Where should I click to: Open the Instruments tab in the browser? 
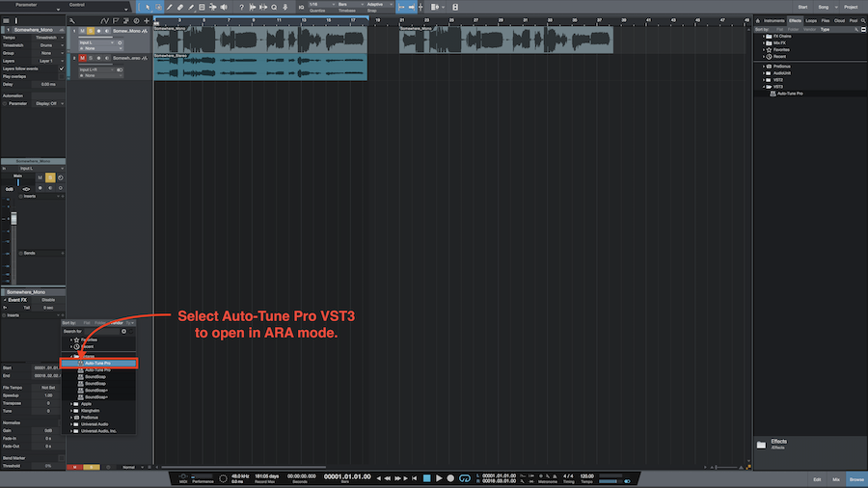coord(773,20)
